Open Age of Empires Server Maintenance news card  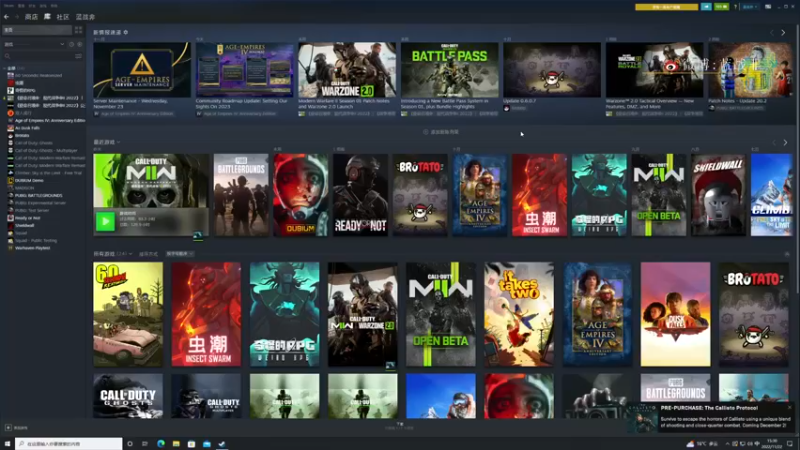click(142, 70)
